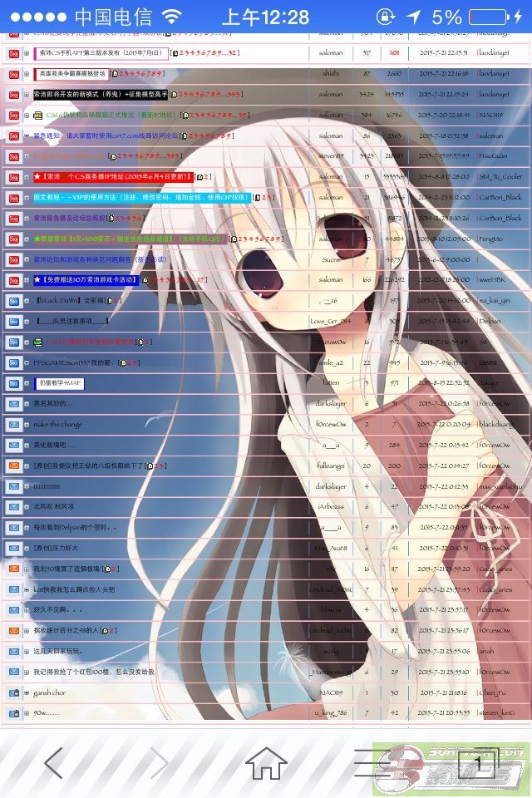Screen dimensions: 532x798
Task: Open the thread 'make the change'
Action: pos(57,424)
